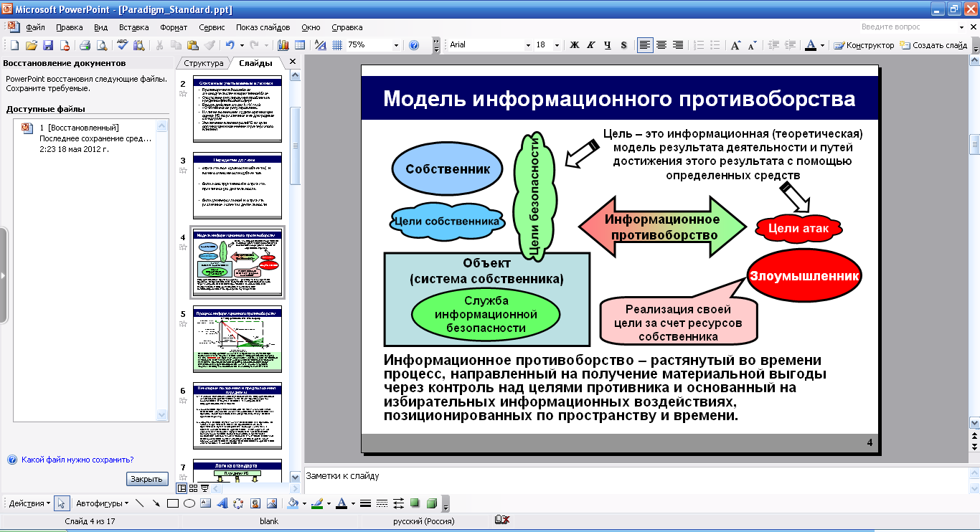Align text to the left

pos(645,45)
